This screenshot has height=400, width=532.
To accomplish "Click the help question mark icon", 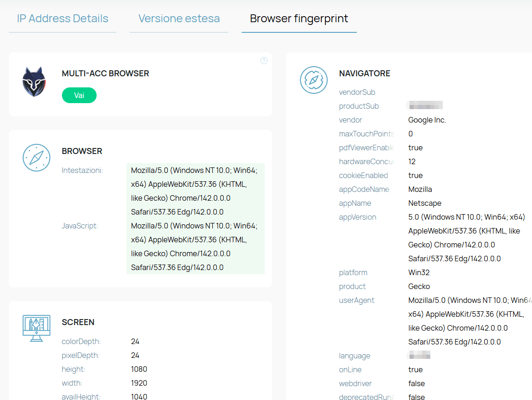I will (264, 61).
